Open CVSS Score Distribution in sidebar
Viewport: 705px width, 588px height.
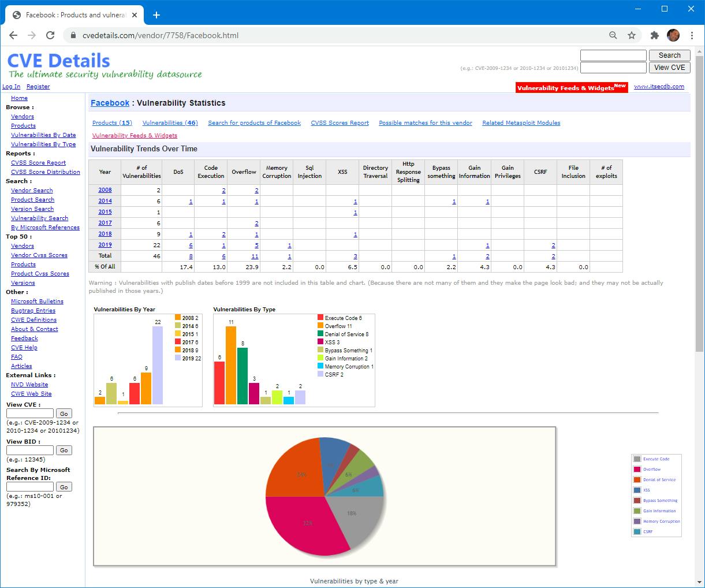(46, 172)
